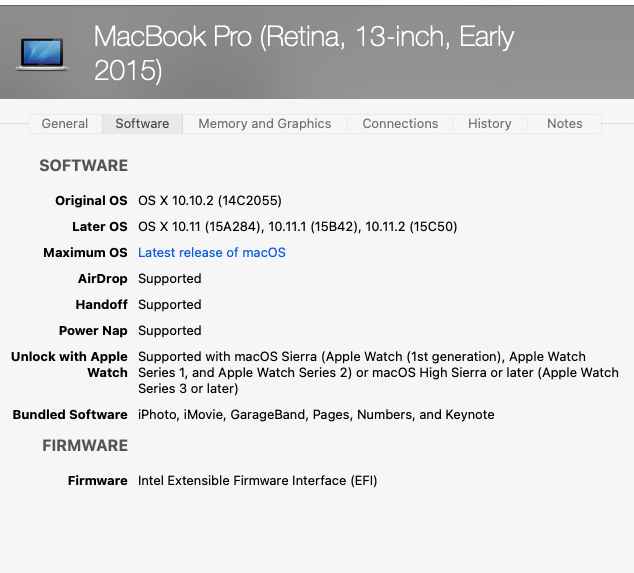This screenshot has width=634, height=573.
Task: Click the MacBook Pro laptop icon
Action: pos(42,54)
